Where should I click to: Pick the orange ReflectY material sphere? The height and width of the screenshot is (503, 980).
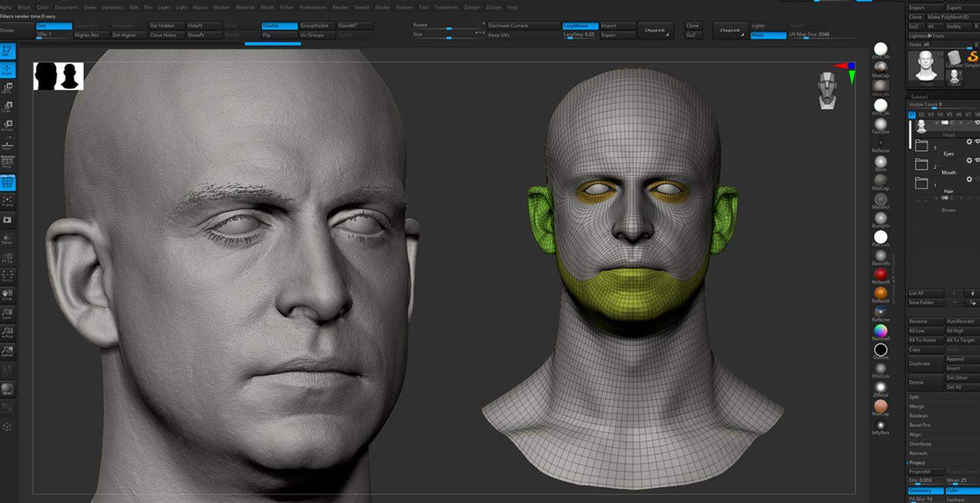880,293
